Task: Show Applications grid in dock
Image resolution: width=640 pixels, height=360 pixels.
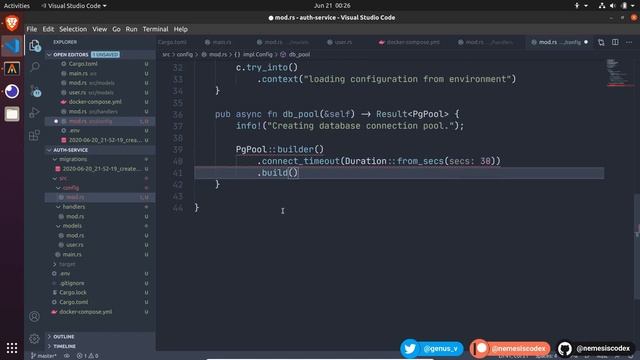Action: click(x=12, y=348)
